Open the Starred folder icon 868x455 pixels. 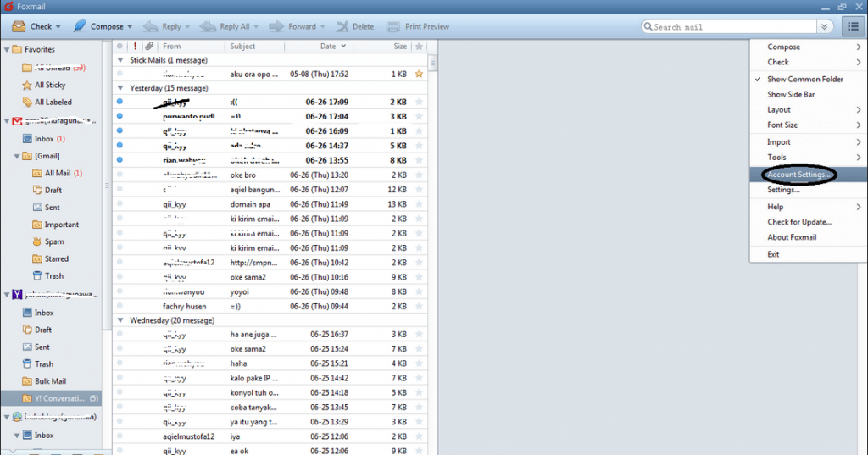pos(37,259)
